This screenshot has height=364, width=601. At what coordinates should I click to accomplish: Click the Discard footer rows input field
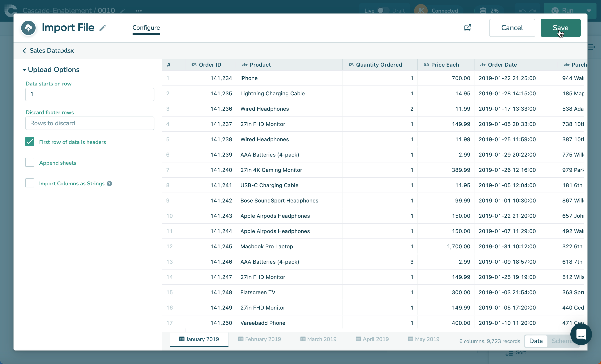point(90,123)
